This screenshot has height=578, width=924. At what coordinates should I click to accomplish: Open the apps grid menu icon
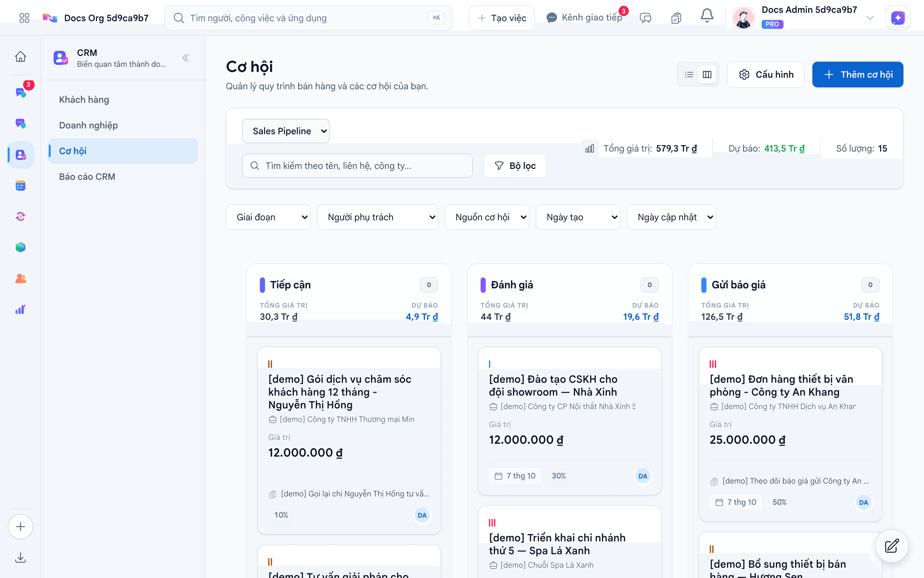click(x=24, y=18)
